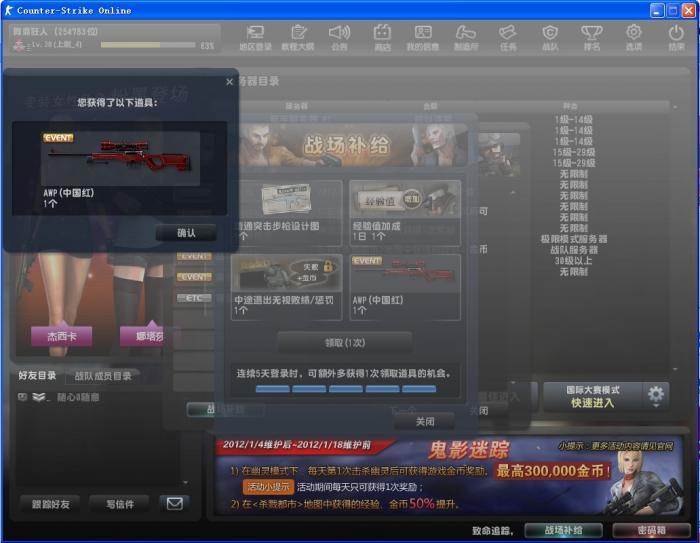Image resolution: width=700 pixels, height=543 pixels.
Task: Click the 致命追踪 label at bottom
Action: tap(492, 530)
